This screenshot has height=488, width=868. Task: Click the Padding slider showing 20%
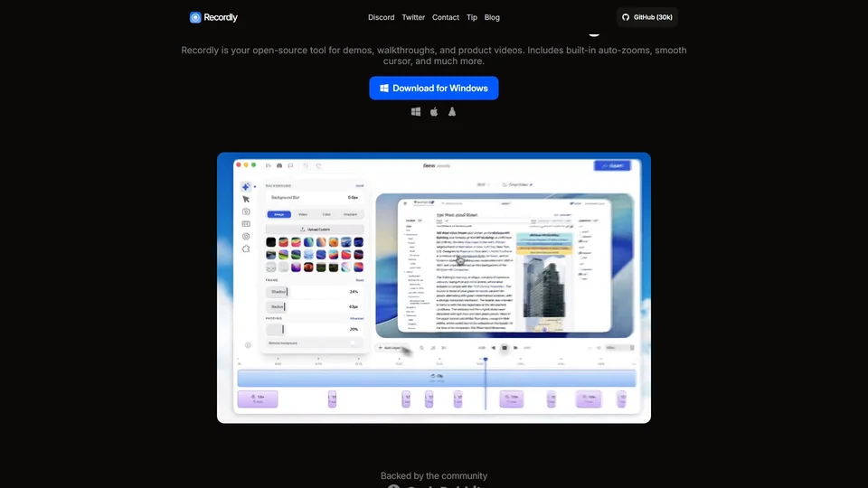pyautogui.click(x=315, y=329)
